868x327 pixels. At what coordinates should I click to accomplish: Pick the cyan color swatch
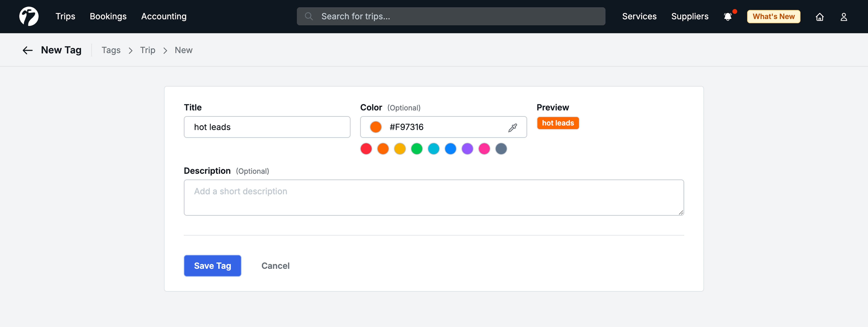click(x=433, y=149)
